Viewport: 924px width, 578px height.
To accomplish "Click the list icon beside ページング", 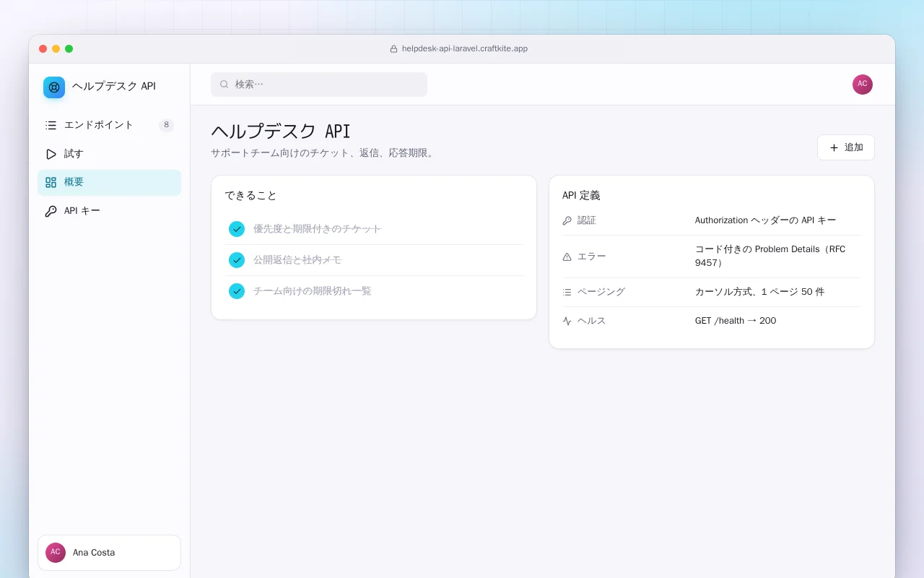I will coord(567,292).
